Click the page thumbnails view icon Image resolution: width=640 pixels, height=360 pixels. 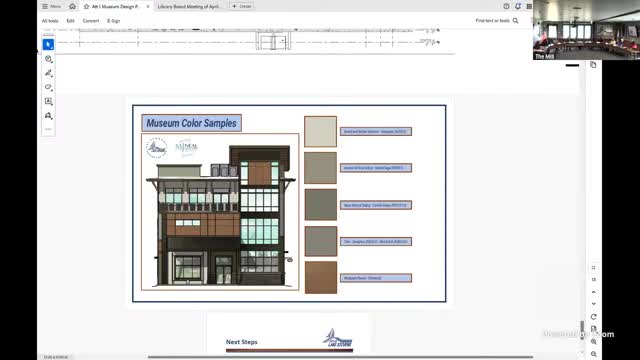[593, 280]
